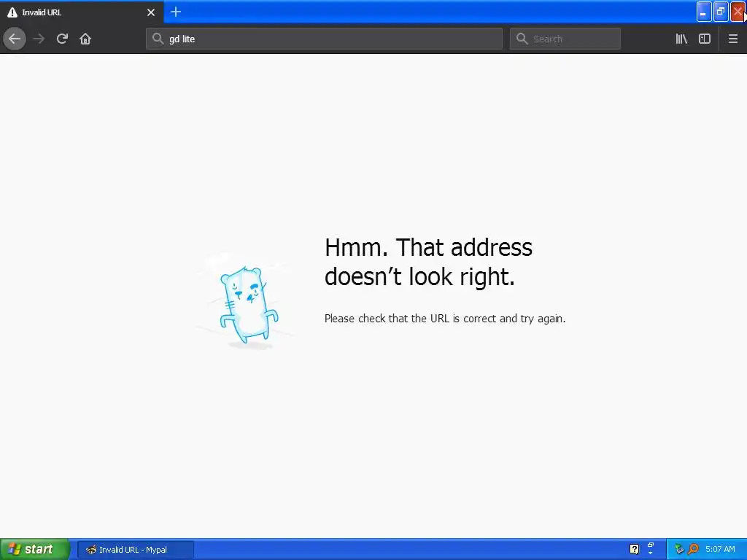Image resolution: width=747 pixels, height=560 pixels.
Task: Expand the taskbar toolbar options arrow
Action: pos(650,549)
